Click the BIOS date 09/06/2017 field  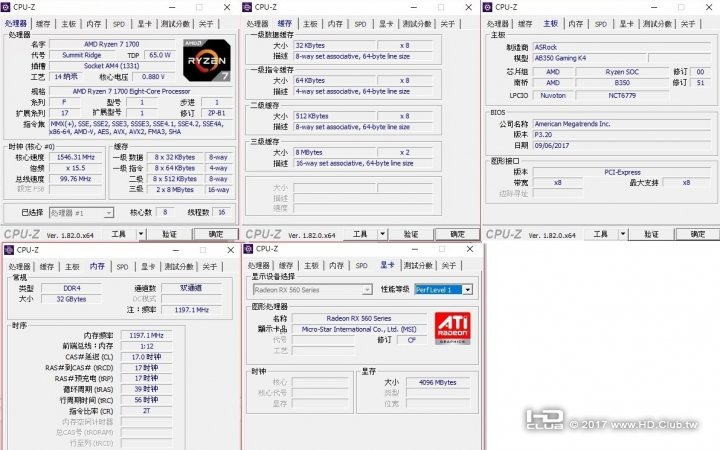pyautogui.click(x=621, y=146)
